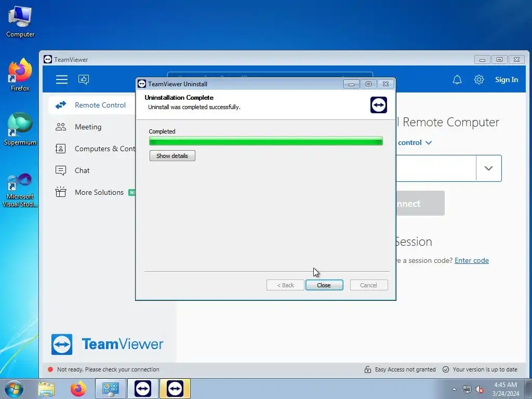Click Show details in the uninstall dialog
Screen dimensions: 532x399
[172, 156]
